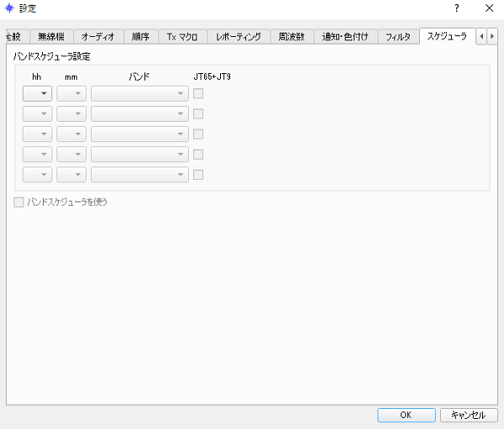Image resolution: width=504 pixels, height=429 pixels.
Task: Expand the second row バンド dropdown
Action: tap(139, 114)
